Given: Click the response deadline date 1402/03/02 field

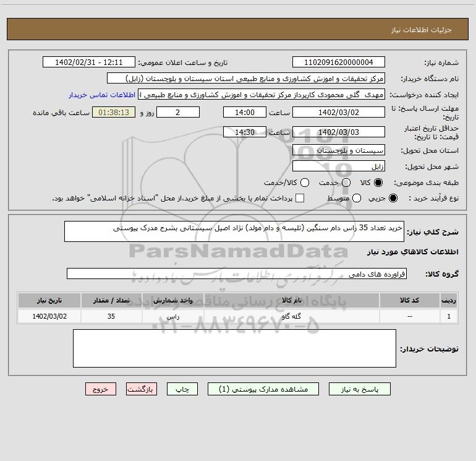Looking at the screenshot, I should click(x=339, y=112).
